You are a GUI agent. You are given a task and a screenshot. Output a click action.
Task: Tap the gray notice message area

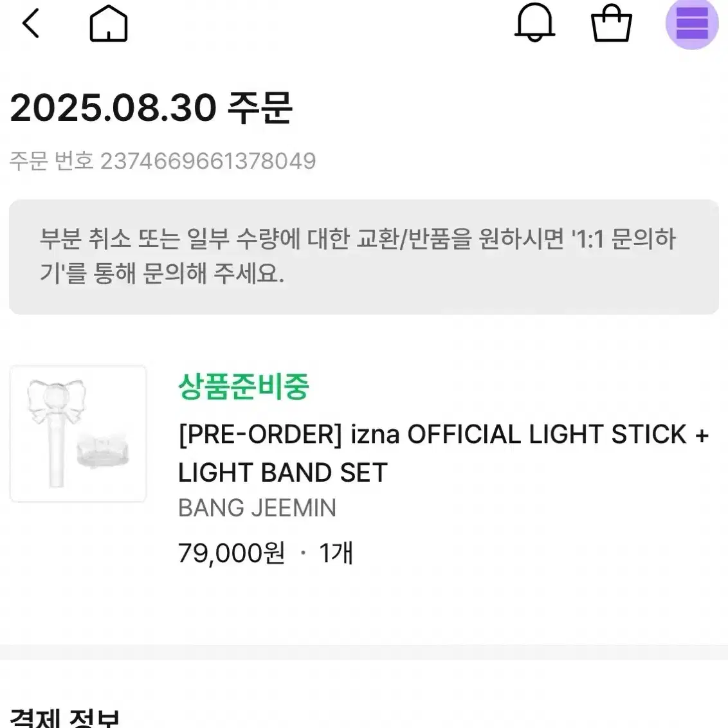[364, 256]
